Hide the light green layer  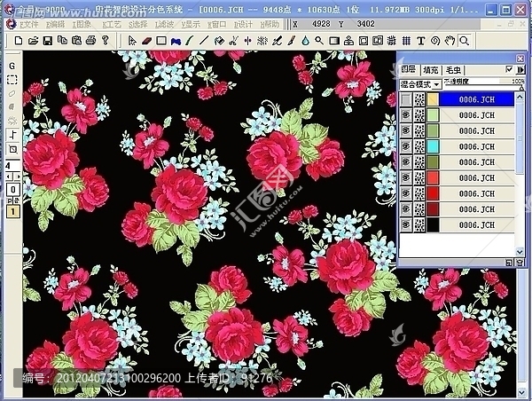coord(405,115)
